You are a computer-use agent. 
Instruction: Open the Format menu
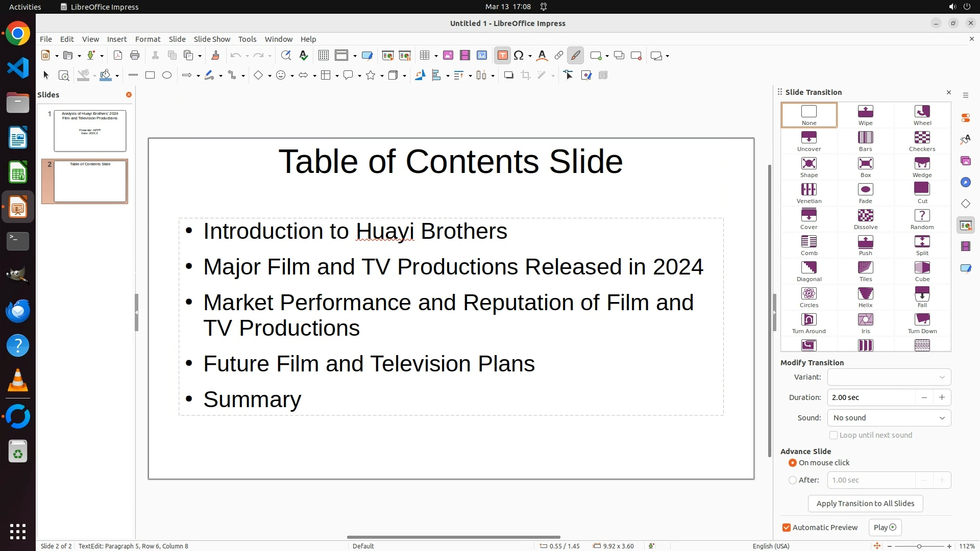(148, 39)
